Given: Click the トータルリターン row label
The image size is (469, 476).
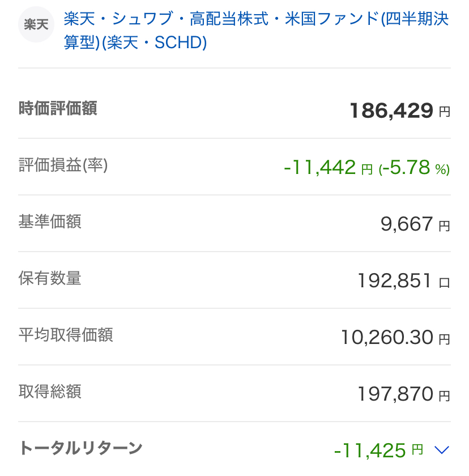Looking at the screenshot, I should (x=80, y=448).
